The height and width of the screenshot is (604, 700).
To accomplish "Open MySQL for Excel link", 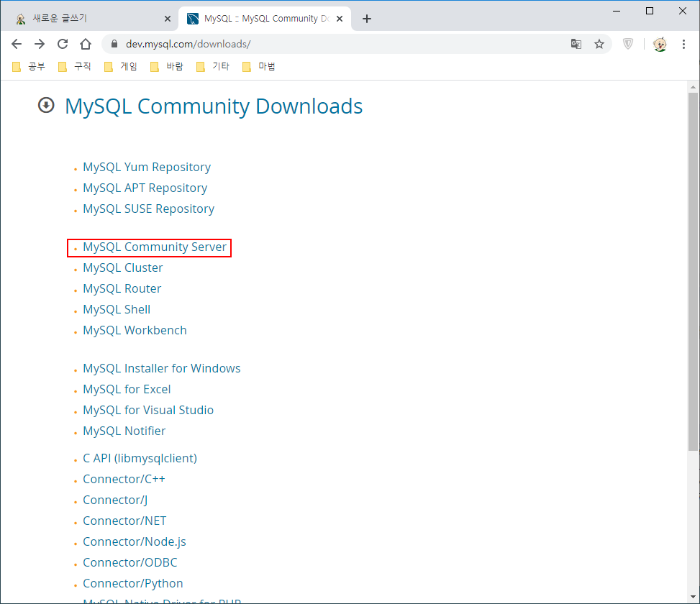I will pyautogui.click(x=127, y=389).
